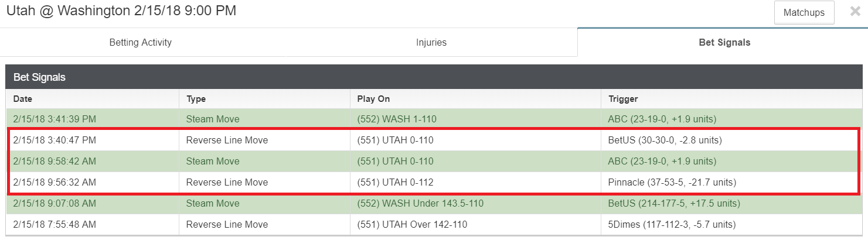This screenshot has height=240, width=868.
Task: Open the Matchups button
Action: pos(804,12)
